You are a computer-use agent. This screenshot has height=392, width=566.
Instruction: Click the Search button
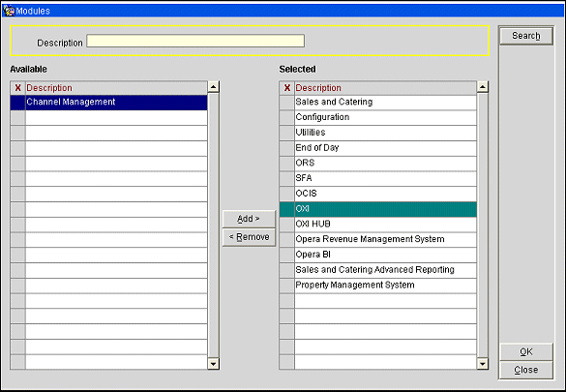[526, 36]
